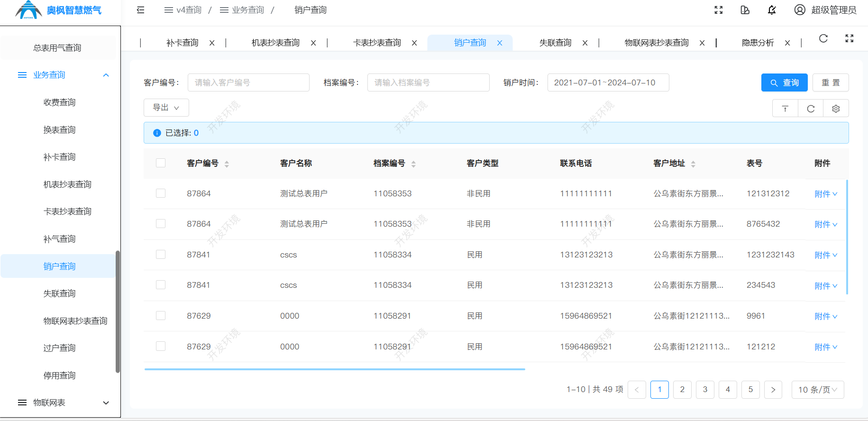Click the 超级管理员 user avatar icon

(x=800, y=10)
